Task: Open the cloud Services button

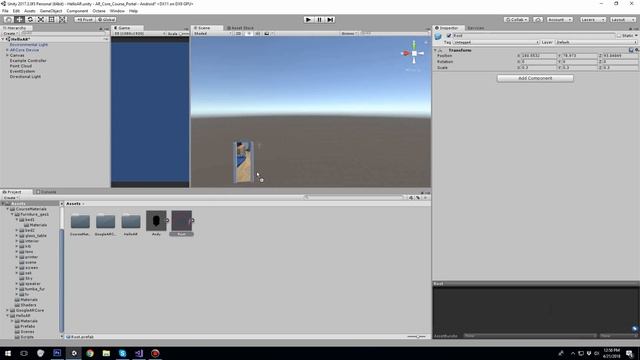Action: coord(538,20)
